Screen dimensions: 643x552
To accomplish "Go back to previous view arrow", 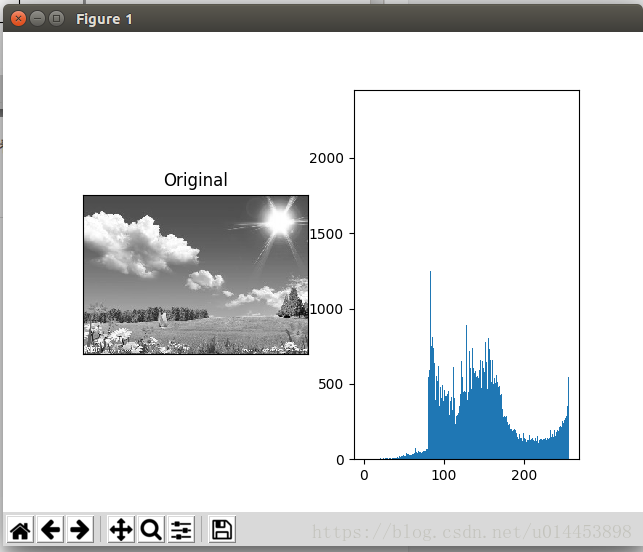I will pyautogui.click(x=50, y=529).
